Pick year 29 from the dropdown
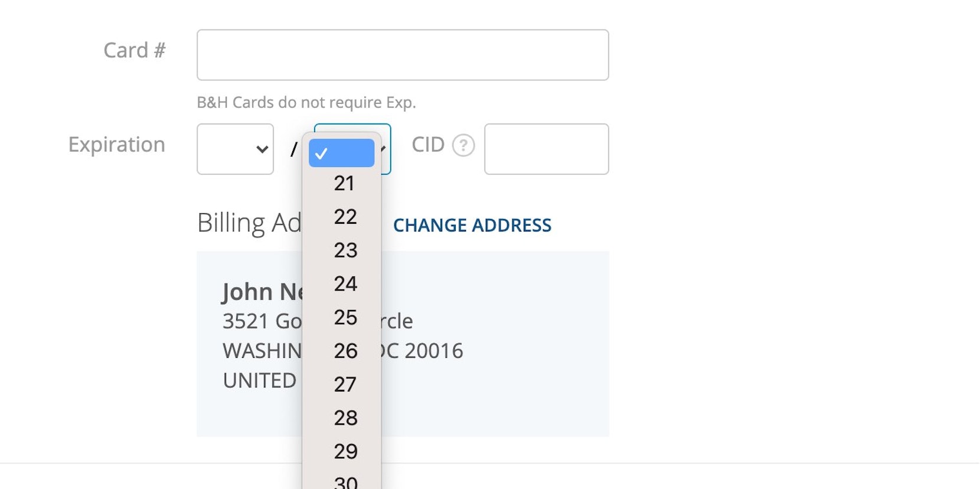The height and width of the screenshot is (489, 980). coord(345,452)
